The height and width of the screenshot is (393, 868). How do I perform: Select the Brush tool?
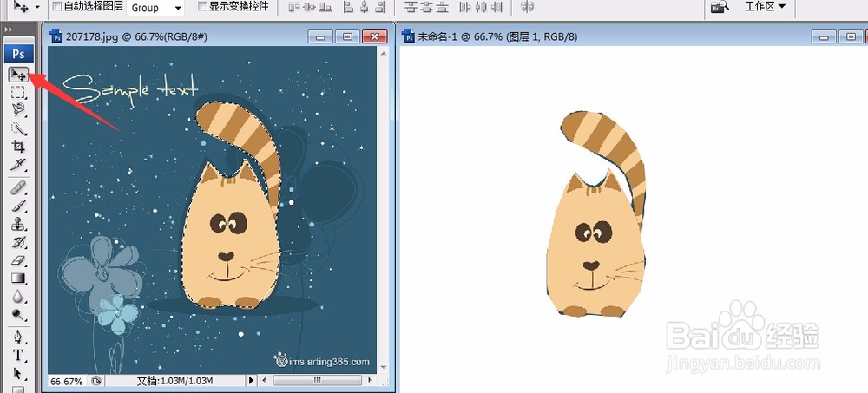18,206
